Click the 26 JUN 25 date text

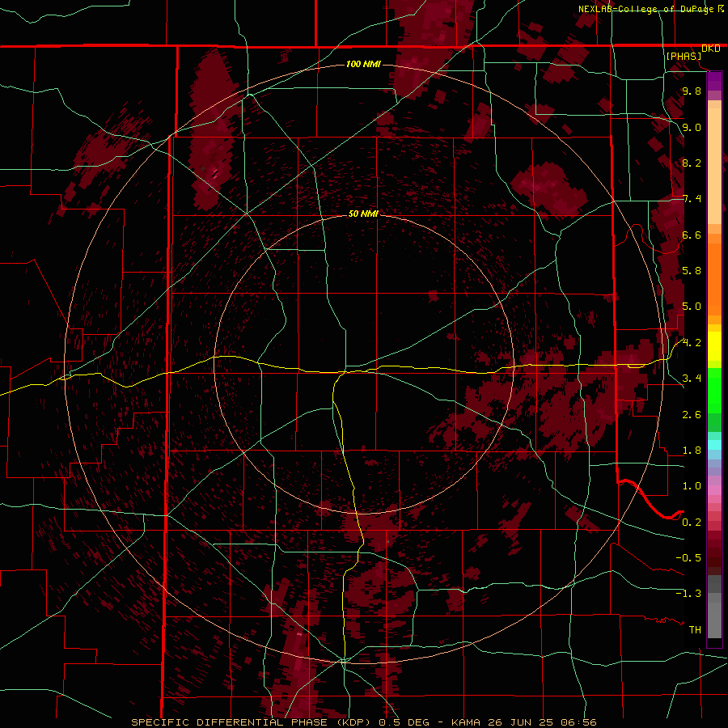click(x=520, y=722)
